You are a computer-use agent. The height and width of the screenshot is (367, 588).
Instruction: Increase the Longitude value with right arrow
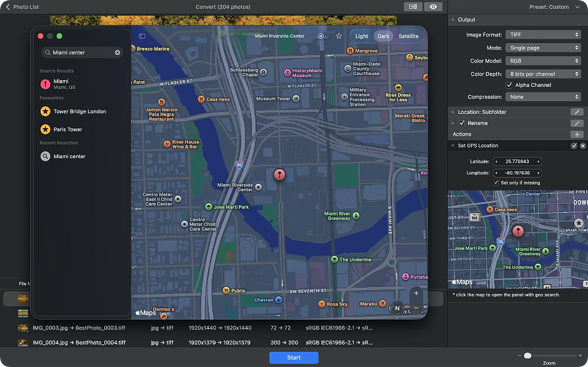tap(539, 173)
